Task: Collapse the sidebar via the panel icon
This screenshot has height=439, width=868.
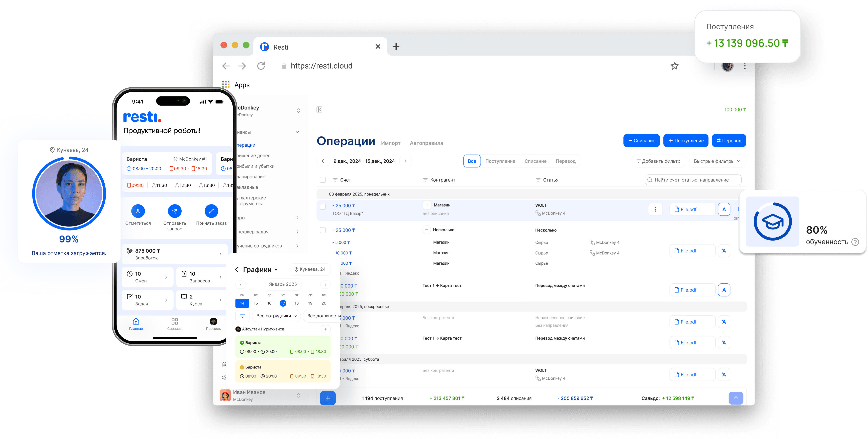Action: click(x=319, y=109)
